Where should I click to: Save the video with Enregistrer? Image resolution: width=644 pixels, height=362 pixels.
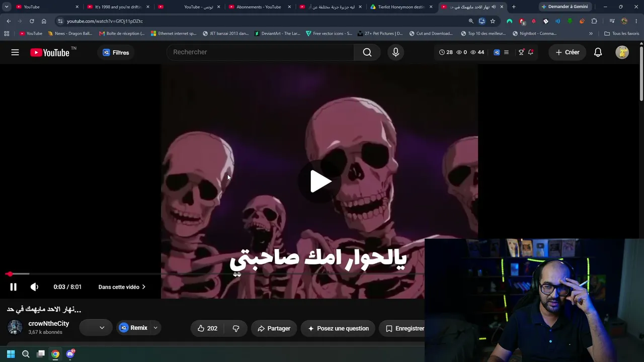pyautogui.click(x=405, y=328)
